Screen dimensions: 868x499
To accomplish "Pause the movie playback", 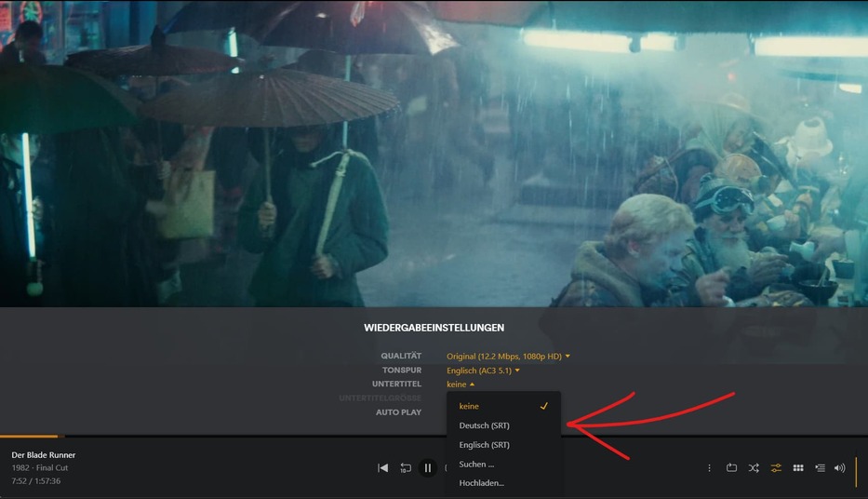I will pos(427,468).
